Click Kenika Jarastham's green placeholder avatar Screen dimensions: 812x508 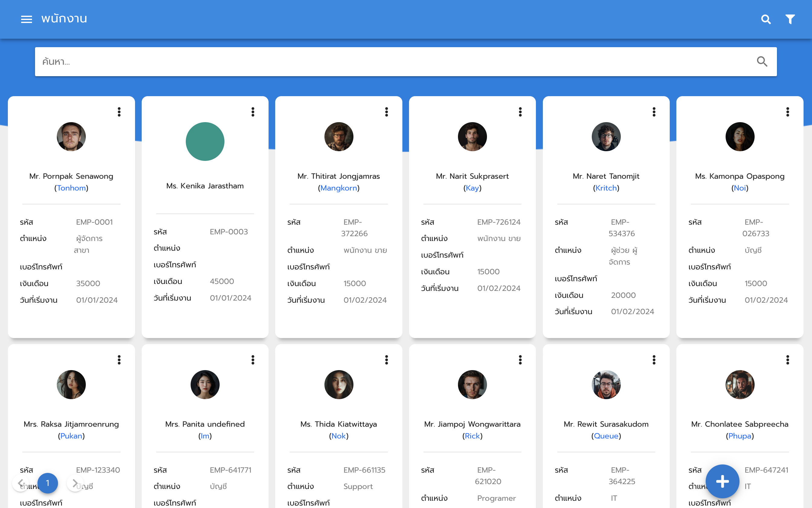click(205, 142)
